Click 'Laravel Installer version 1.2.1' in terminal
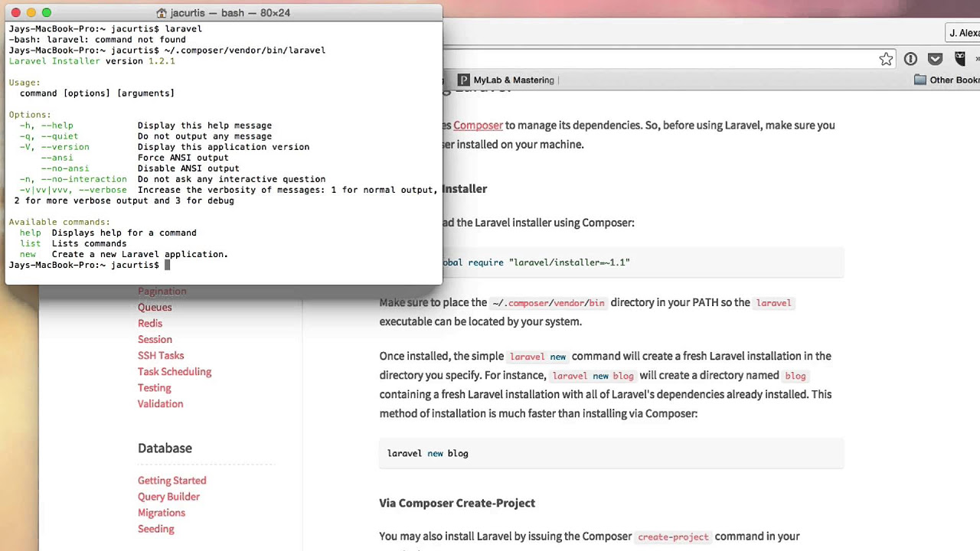Screen dimensions: 980x551 pos(92,61)
